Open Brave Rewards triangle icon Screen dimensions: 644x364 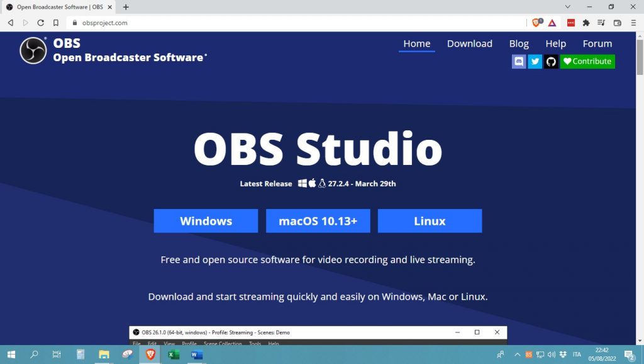(x=552, y=22)
